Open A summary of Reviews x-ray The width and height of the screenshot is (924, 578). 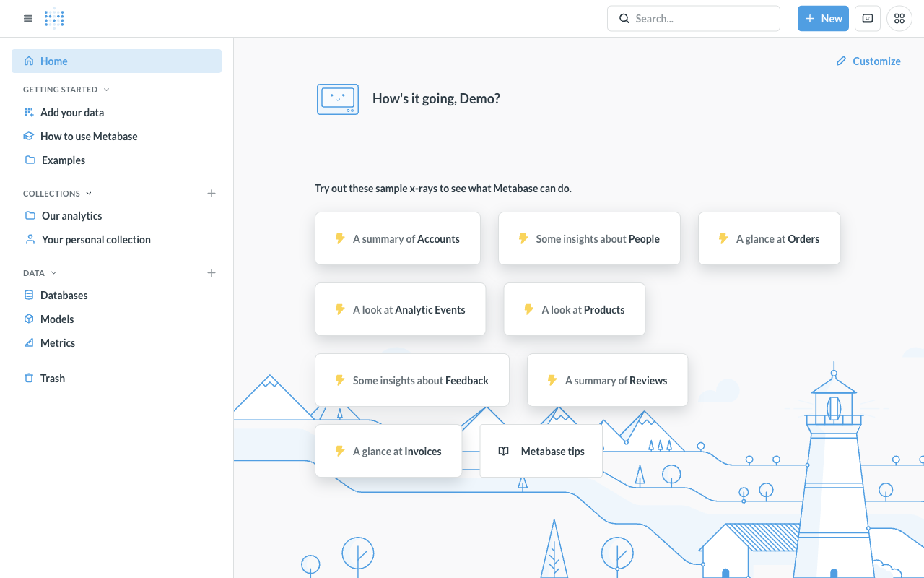607,380
